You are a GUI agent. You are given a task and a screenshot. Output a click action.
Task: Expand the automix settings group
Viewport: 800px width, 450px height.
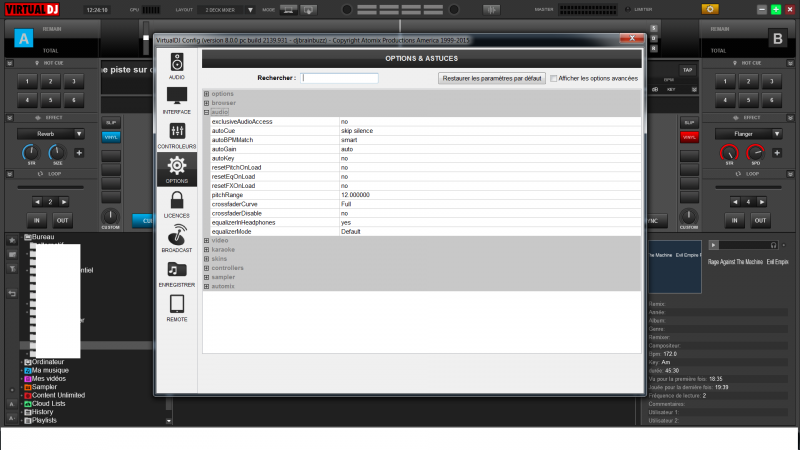click(x=207, y=286)
